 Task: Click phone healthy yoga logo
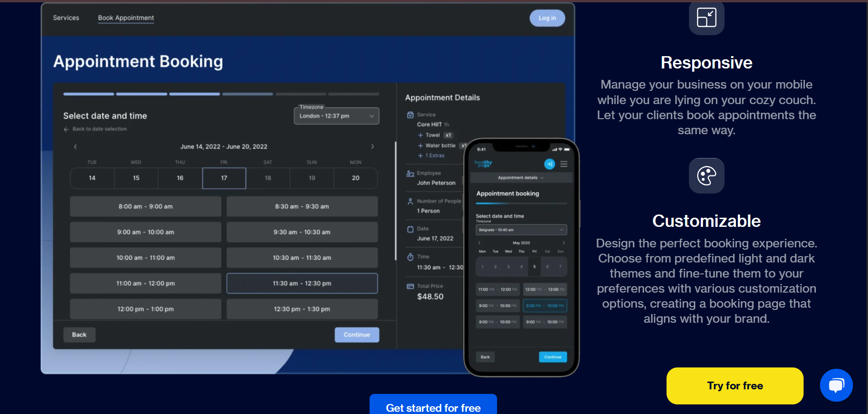(x=483, y=163)
